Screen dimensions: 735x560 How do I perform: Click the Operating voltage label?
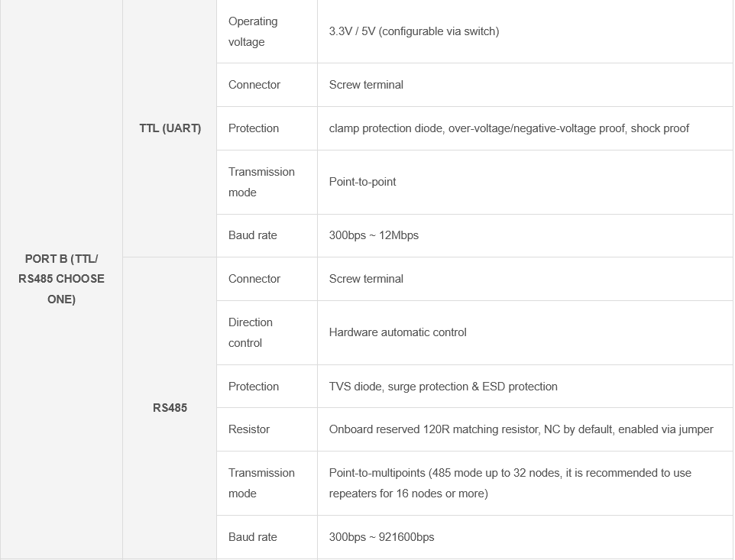pos(253,31)
